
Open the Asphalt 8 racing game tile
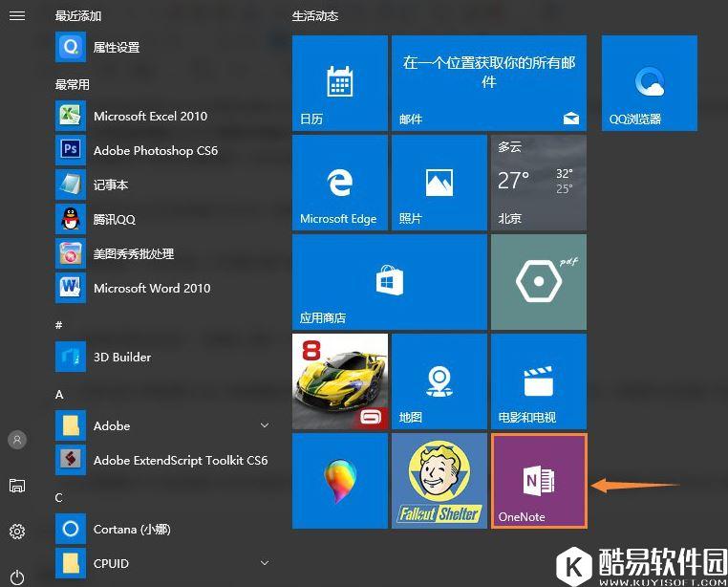tap(340, 381)
